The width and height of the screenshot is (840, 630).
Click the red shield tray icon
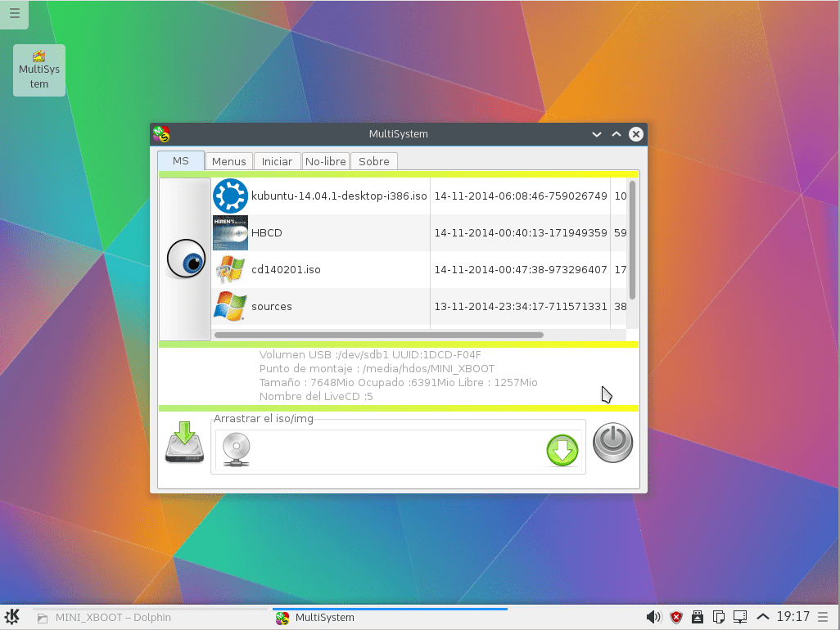[x=676, y=617]
